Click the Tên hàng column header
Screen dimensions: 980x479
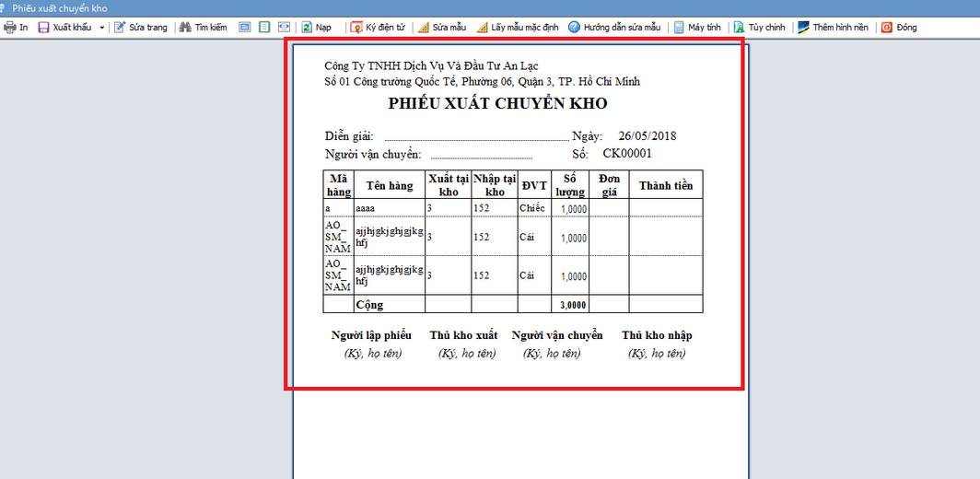pyautogui.click(x=390, y=186)
